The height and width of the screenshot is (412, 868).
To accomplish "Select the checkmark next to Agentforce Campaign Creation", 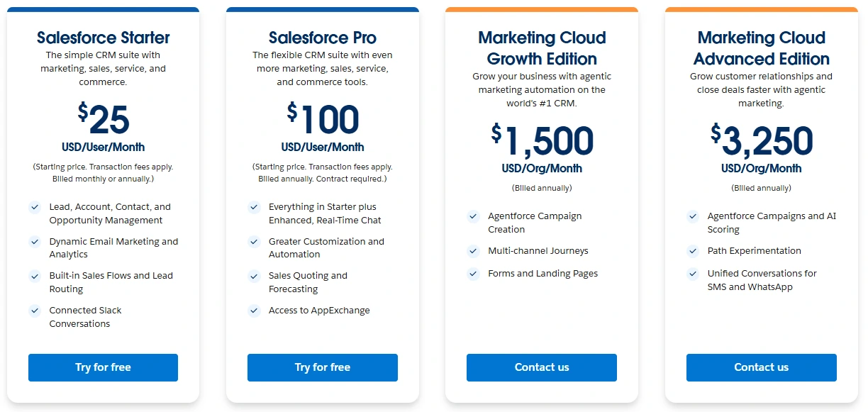I will (x=473, y=216).
